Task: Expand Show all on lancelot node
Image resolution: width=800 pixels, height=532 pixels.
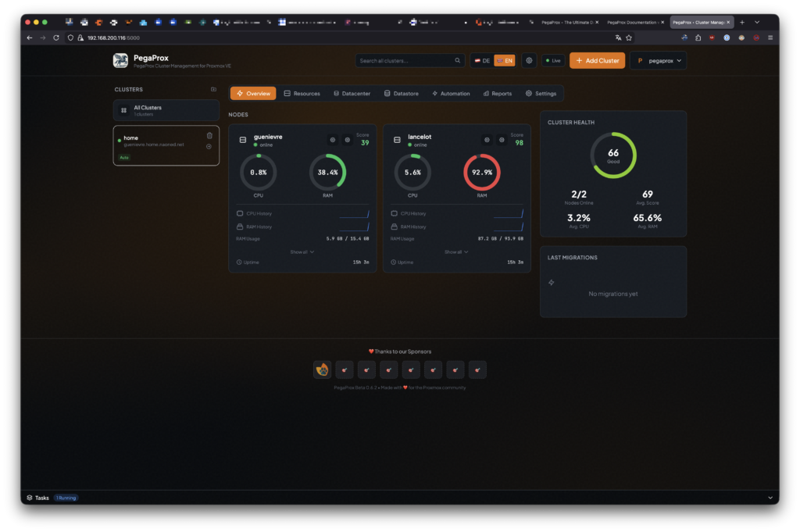Action: [456, 252]
